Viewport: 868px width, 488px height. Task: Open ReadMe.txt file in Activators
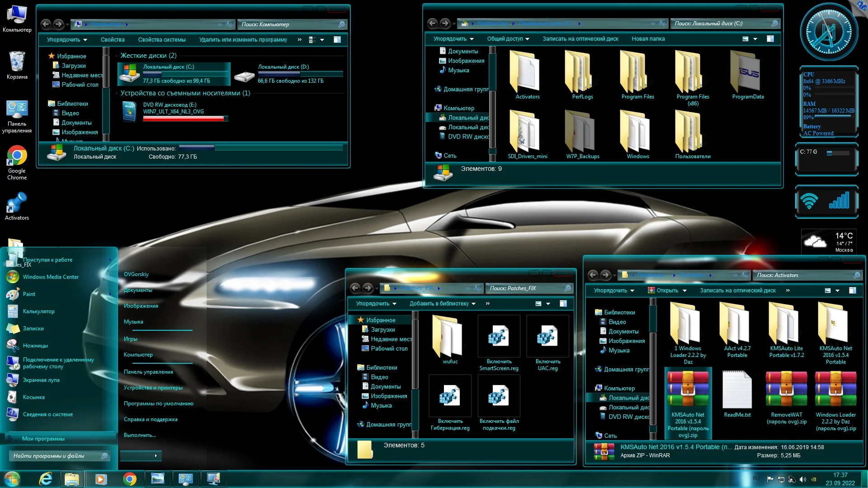point(737,389)
